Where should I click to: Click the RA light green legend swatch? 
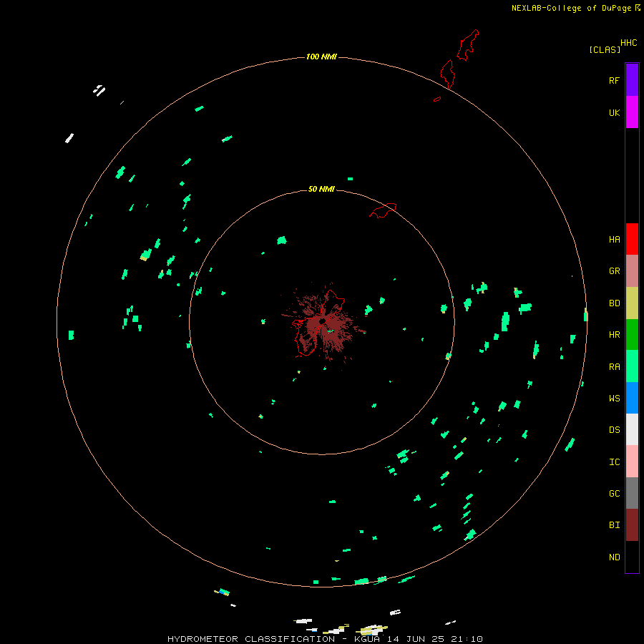pyautogui.click(x=632, y=366)
